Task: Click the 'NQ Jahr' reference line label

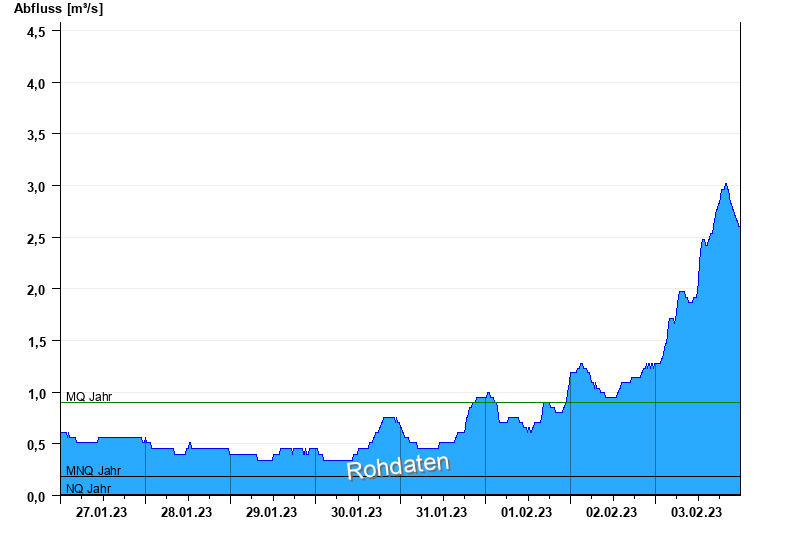Action: [x=88, y=488]
